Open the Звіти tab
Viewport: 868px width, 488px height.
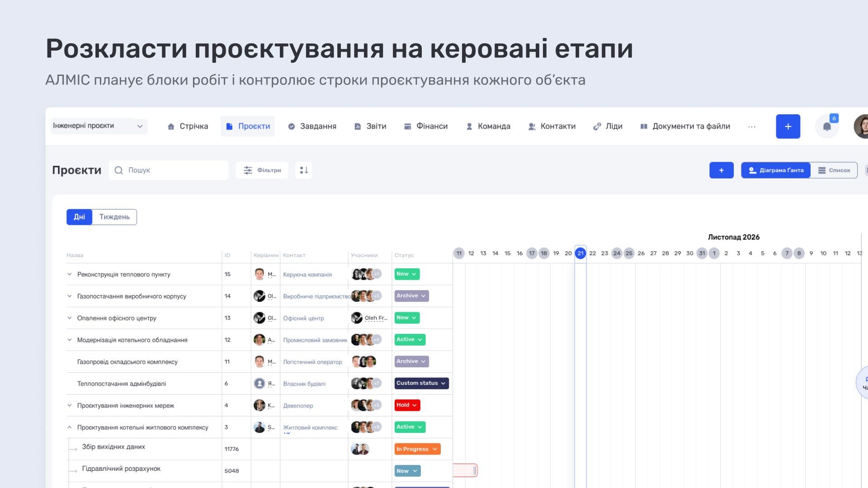click(x=370, y=127)
